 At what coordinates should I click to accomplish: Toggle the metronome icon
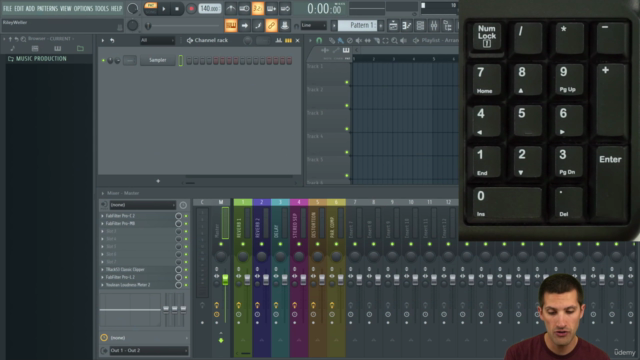231,9
